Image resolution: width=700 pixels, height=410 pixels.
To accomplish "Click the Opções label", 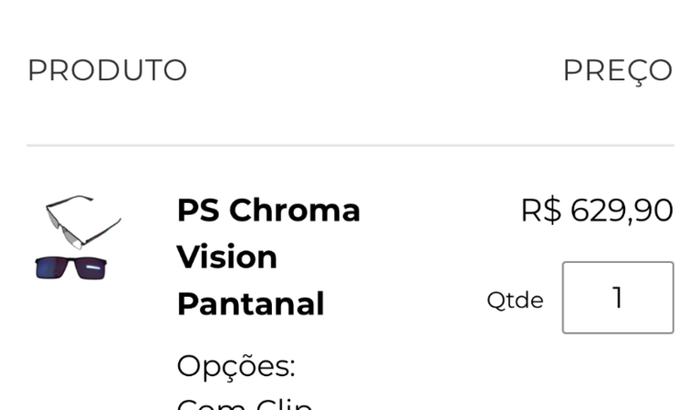I will pyautogui.click(x=236, y=366).
